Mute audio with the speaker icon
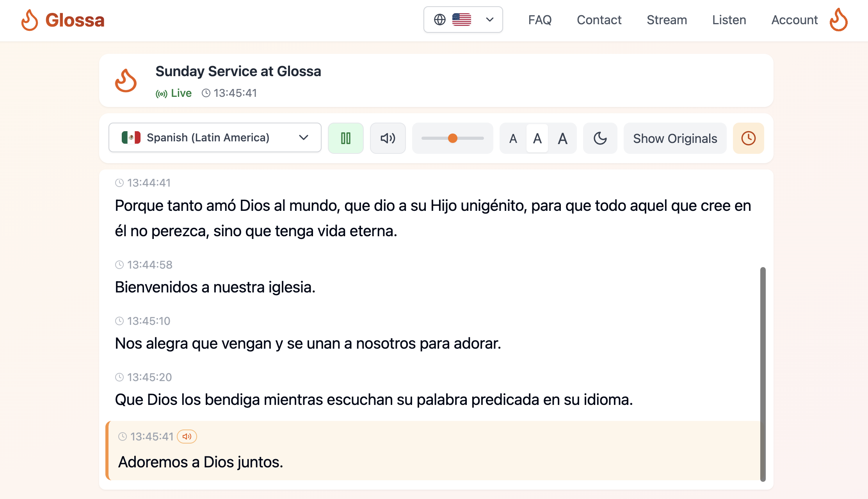The image size is (868, 499). pyautogui.click(x=388, y=138)
